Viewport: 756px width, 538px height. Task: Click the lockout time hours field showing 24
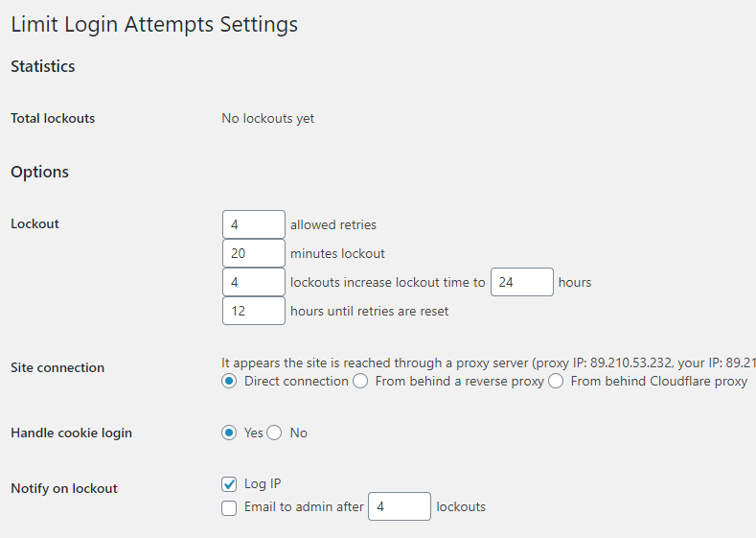coord(522,282)
